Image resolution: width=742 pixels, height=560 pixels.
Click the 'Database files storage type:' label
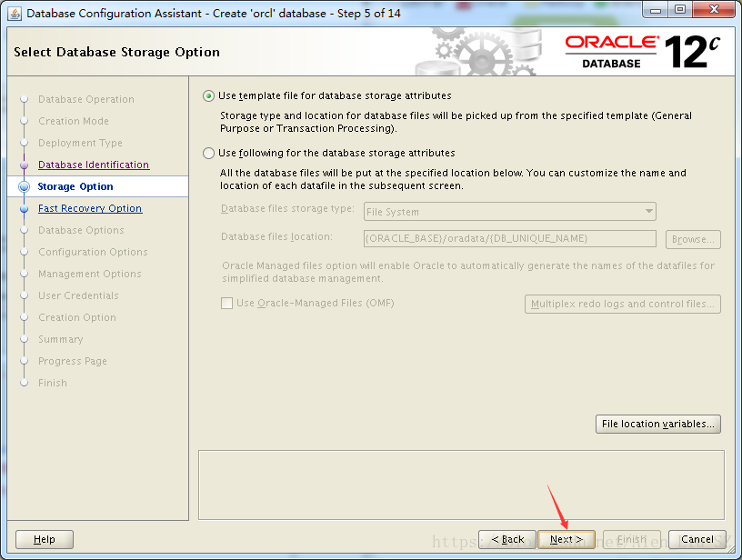pos(287,208)
